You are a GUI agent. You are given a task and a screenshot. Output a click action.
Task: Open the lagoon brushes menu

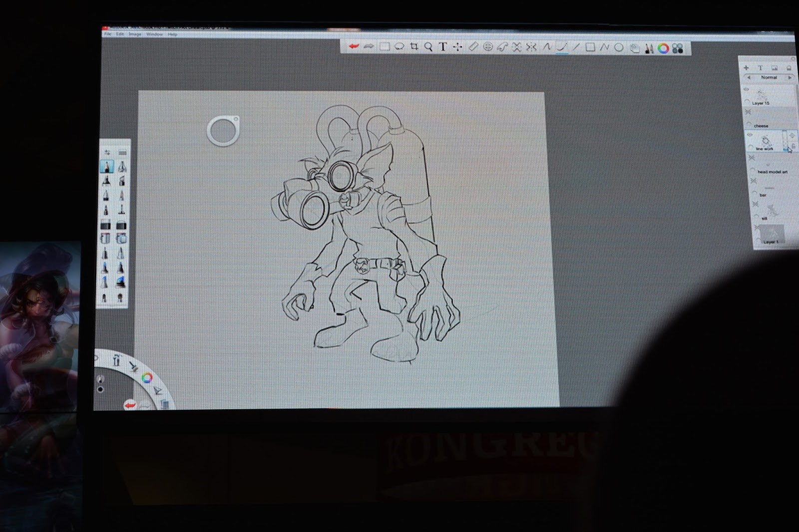(133, 367)
